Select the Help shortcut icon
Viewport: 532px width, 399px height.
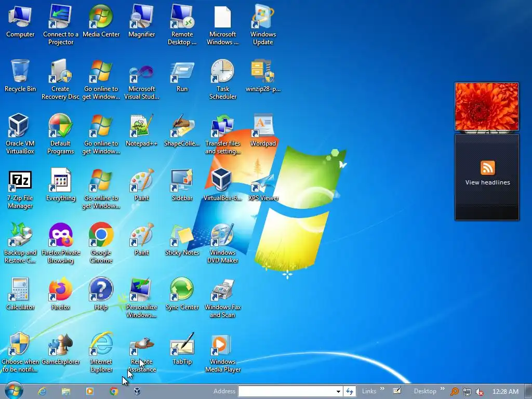101,295
